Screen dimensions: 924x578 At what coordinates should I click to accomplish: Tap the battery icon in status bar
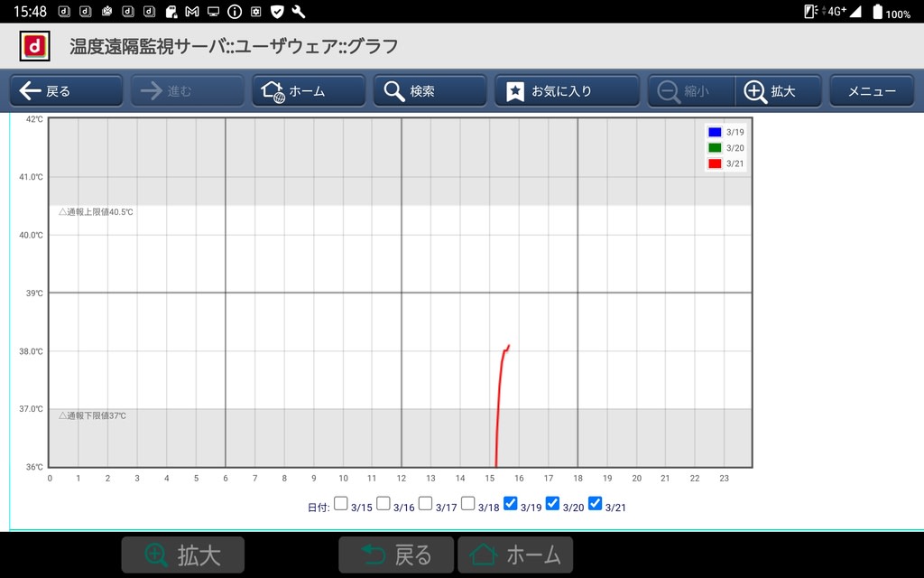tap(877, 12)
